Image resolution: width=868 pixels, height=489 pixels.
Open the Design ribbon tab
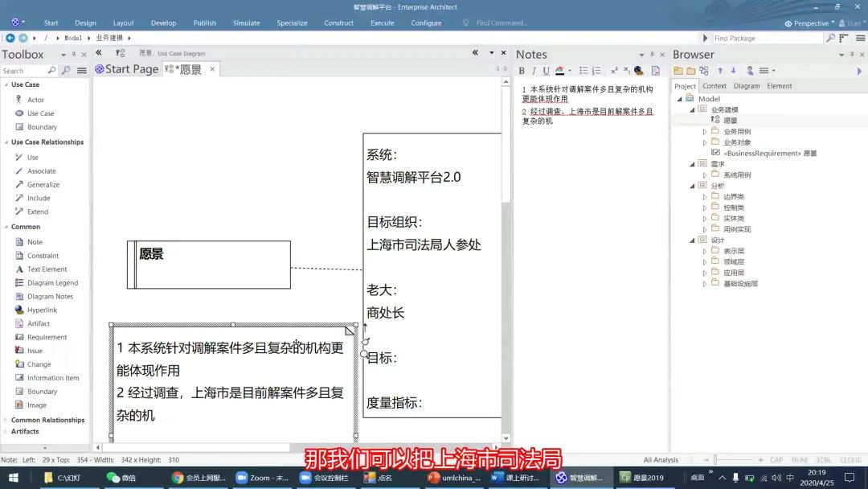click(85, 23)
